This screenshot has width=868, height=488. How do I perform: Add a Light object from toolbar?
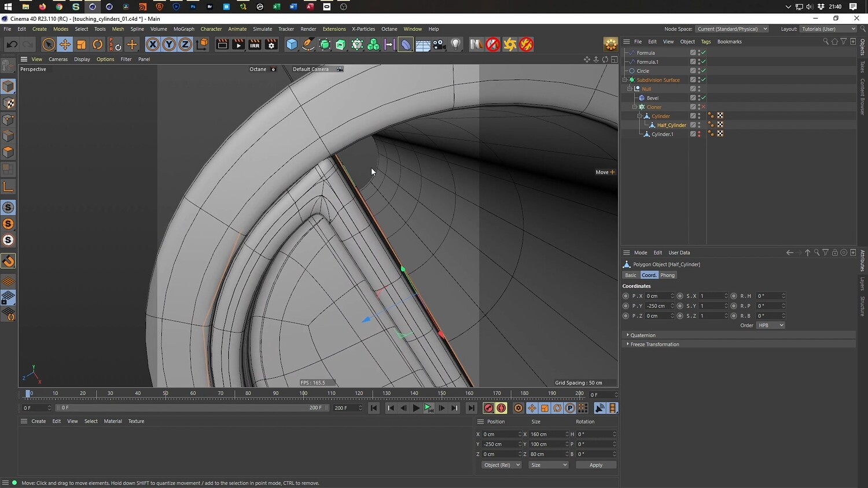[456, 45]
